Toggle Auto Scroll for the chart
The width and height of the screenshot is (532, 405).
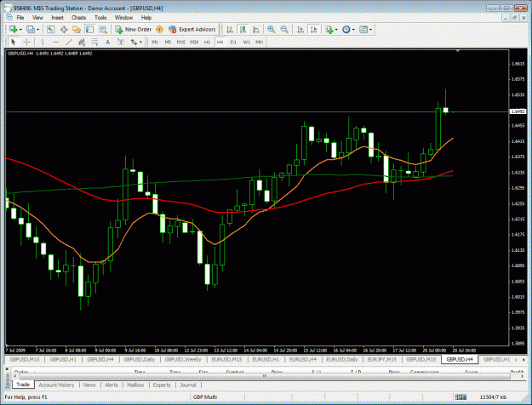coord(300,30)
